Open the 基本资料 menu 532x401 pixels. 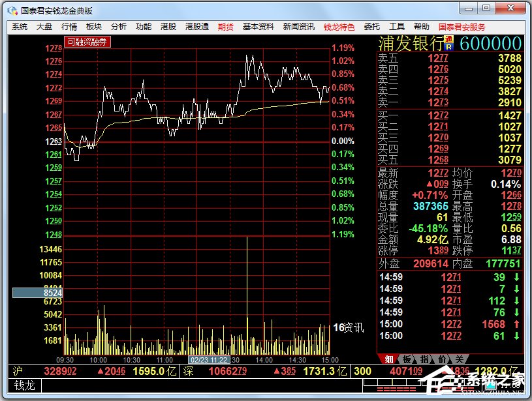(258, 27)
